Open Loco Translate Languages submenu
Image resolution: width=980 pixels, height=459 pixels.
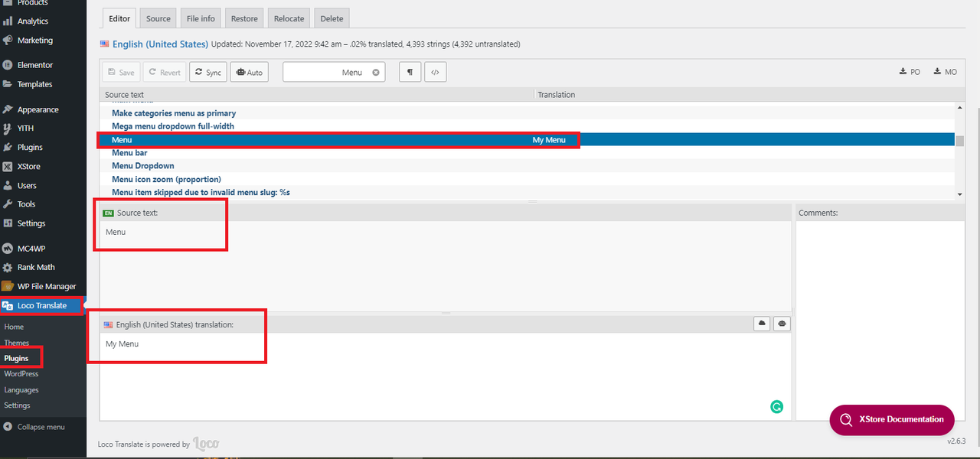coord(21,389)
